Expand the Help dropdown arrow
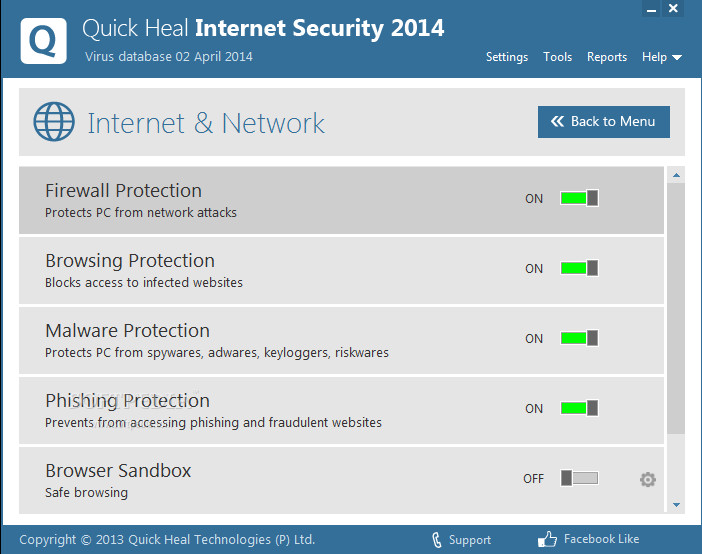The image size is (702, 554). point(677,58)
